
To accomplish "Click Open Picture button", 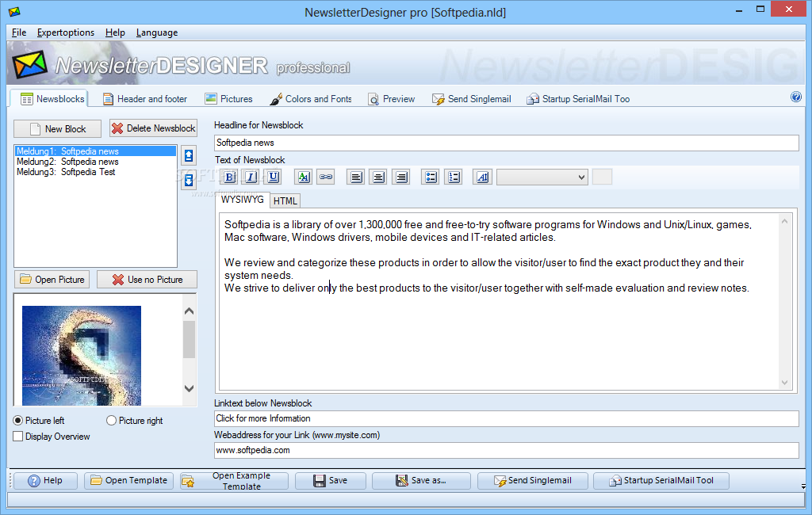I will [52, 280].
